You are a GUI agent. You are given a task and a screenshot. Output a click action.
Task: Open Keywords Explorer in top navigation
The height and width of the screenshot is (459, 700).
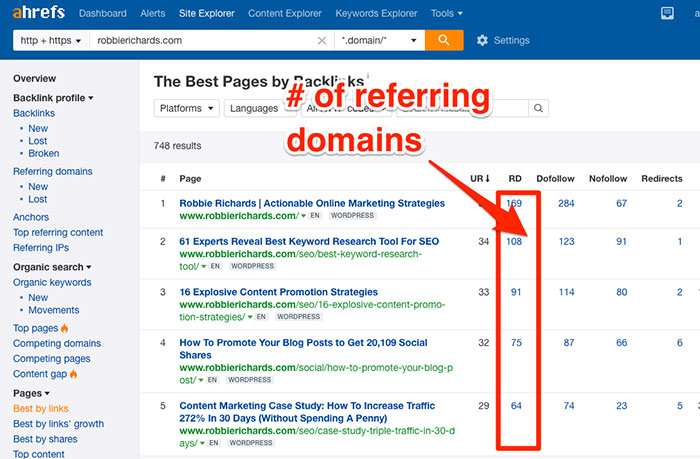pyautogui.click(x=376, y=13)
